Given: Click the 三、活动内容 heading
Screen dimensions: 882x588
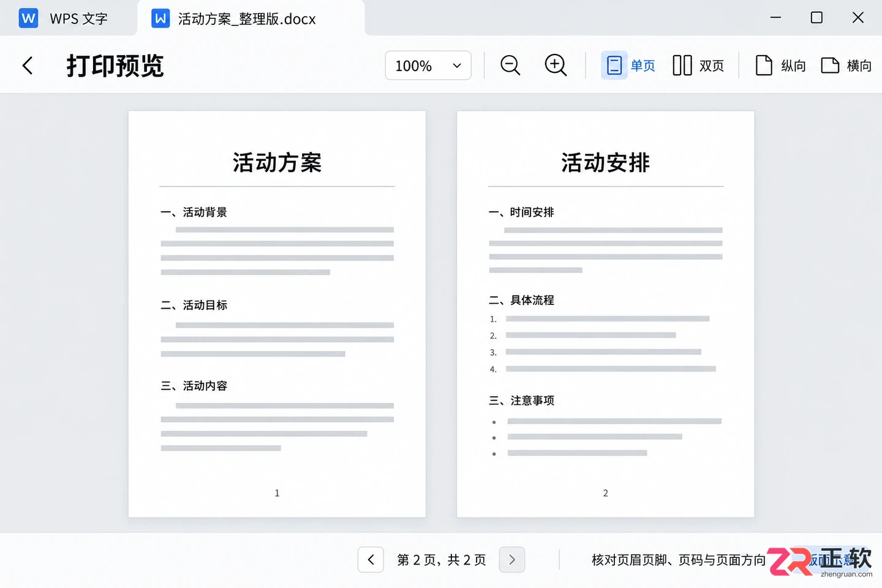Looking at the screenshot, I should [x=194, y=386].
